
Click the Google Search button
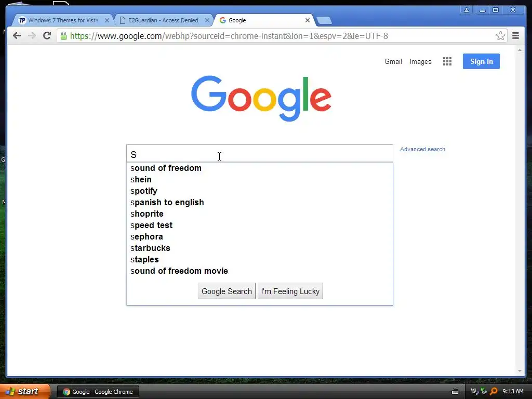[x=227, y=291]
